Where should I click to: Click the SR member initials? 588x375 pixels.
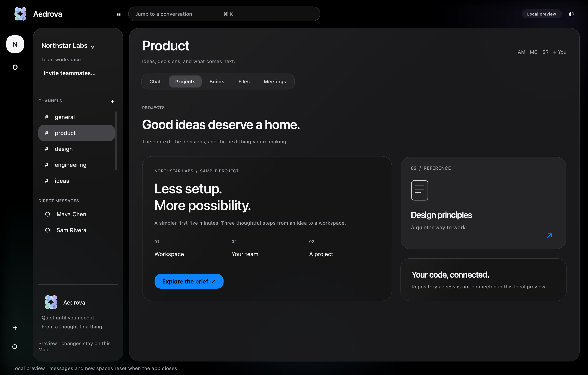click(x=545, y=52)
